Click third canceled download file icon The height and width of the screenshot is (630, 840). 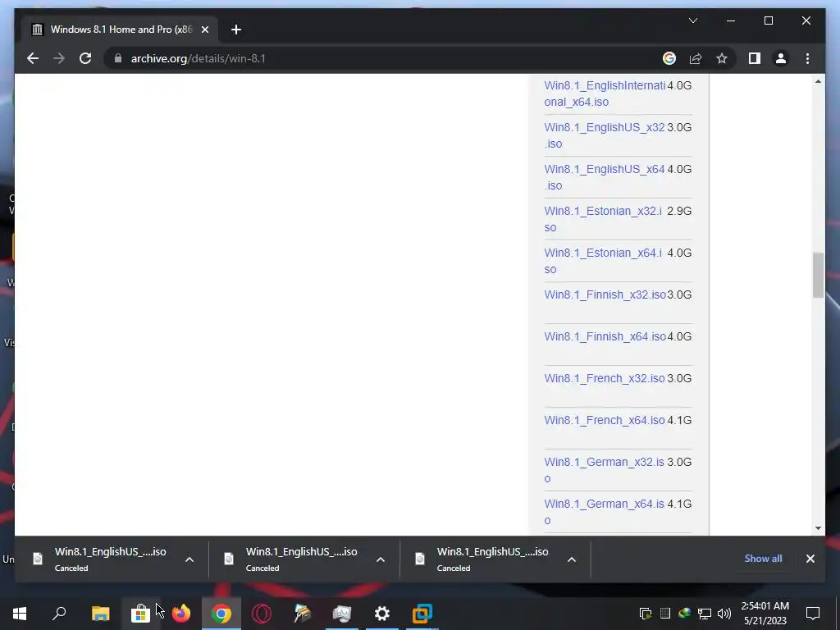pos(420,559)
